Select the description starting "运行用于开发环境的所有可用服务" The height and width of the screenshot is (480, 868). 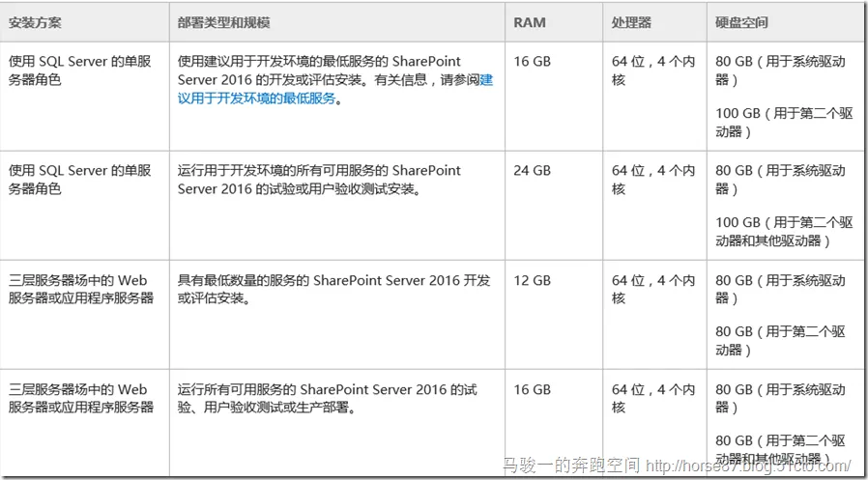(x=319, y=180)
